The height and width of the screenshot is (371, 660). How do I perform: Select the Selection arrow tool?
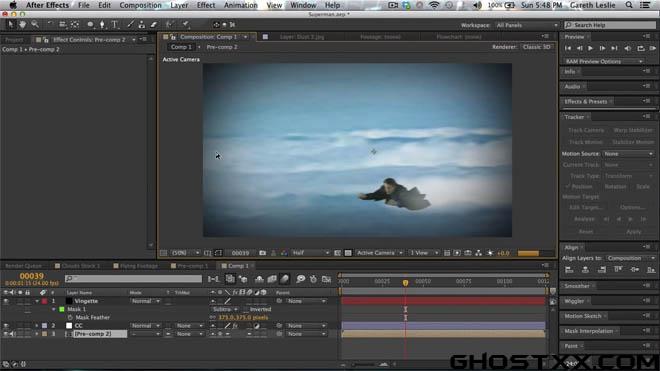tap(11, 24)
